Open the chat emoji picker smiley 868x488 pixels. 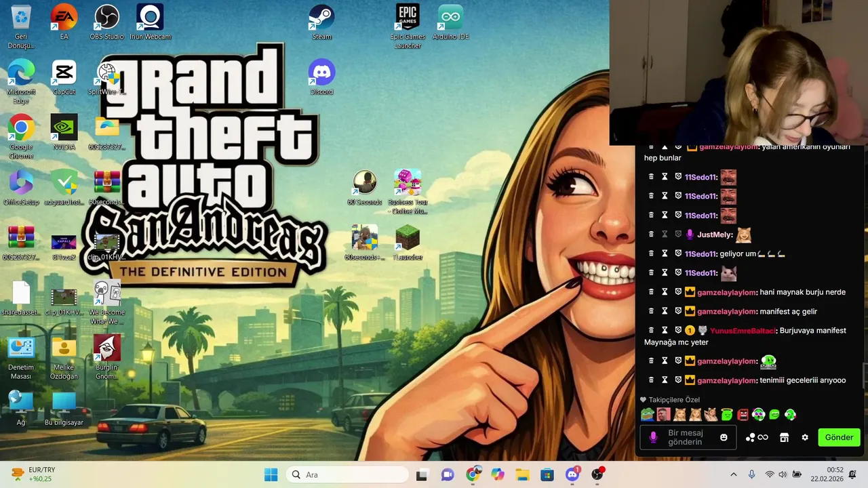point(724,438)
